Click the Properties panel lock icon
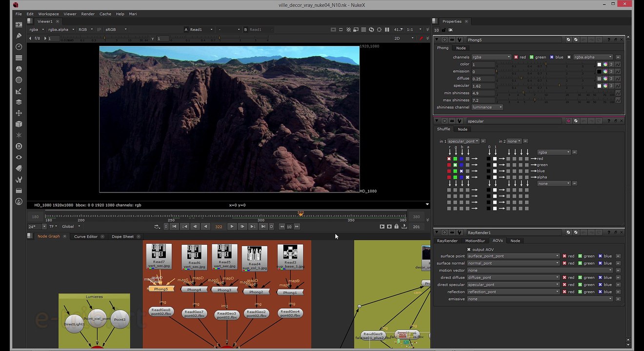 [x=443, y=30]
